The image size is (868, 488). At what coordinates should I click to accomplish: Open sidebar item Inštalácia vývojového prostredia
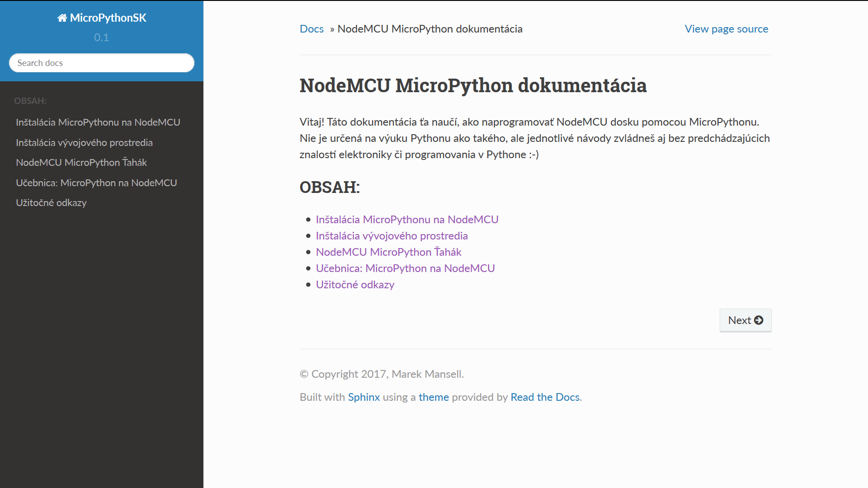[x=84, y=143]
